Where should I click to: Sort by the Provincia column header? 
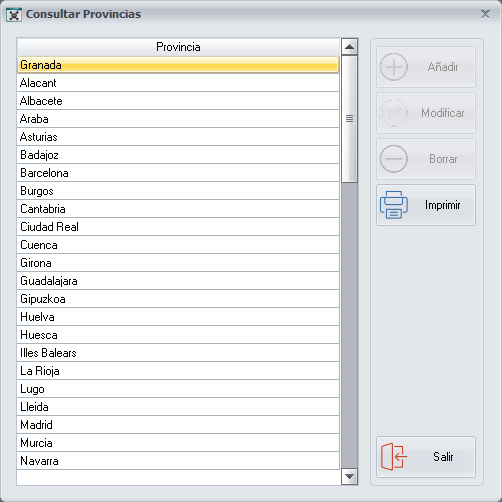pyautogui.click(x=178, y=47)
